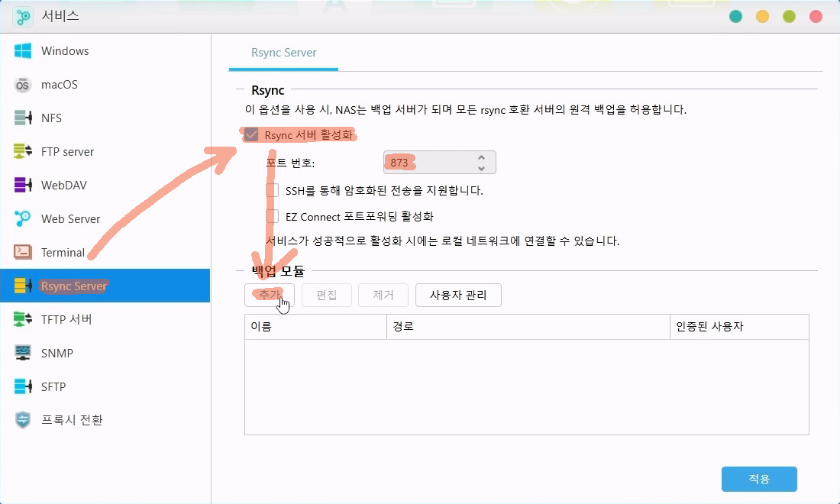
Task: Click the FTP server icon
Action: pyautogui.click(x=23, y=152)
